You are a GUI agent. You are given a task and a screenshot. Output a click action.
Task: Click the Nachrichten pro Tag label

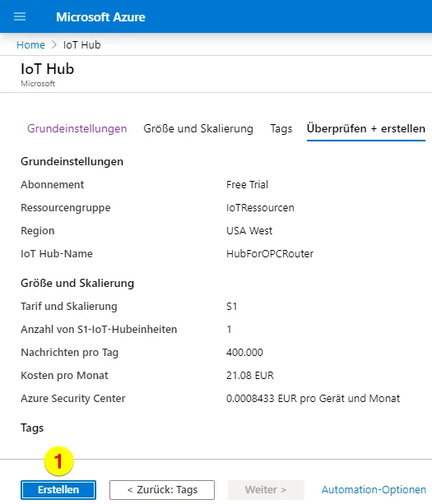(69, 352)
